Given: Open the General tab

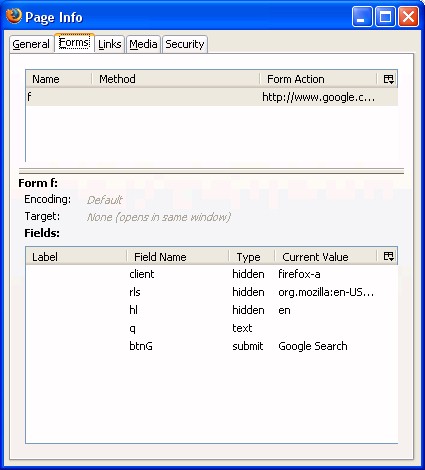Looking at the screenshot, I should 31,44.
